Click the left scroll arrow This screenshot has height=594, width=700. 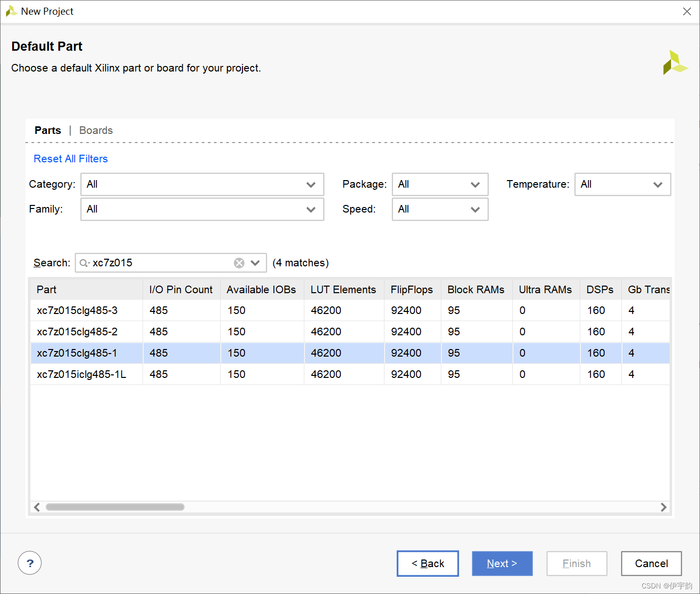(37, 507)
